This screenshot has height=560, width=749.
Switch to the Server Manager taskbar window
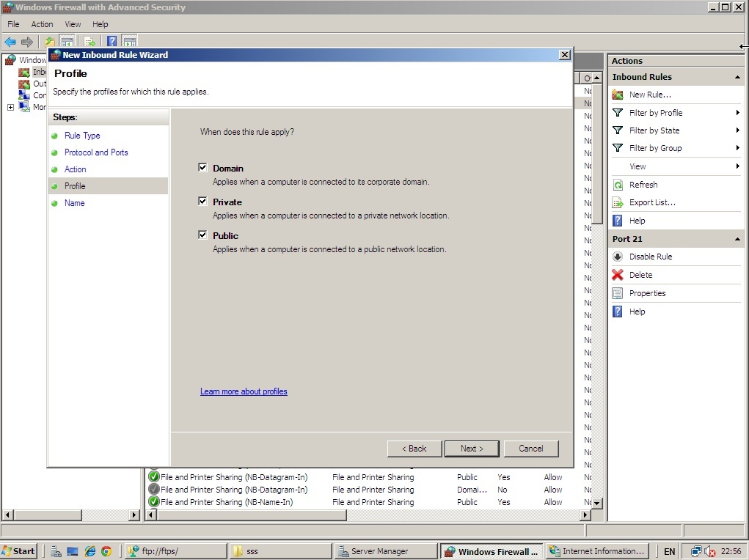[x=385, y=551]
